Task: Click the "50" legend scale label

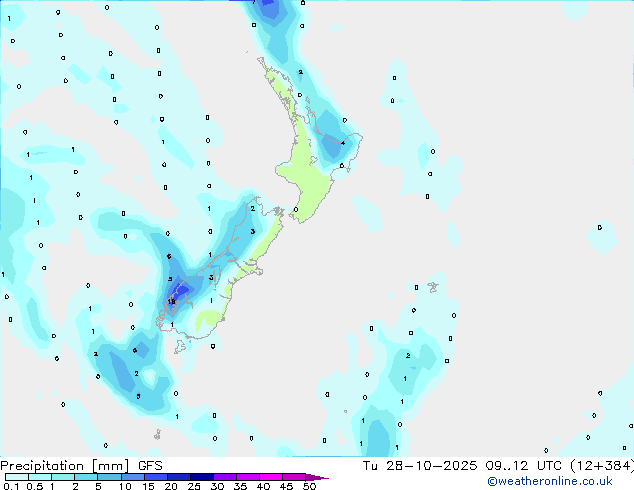Action: 309,486
